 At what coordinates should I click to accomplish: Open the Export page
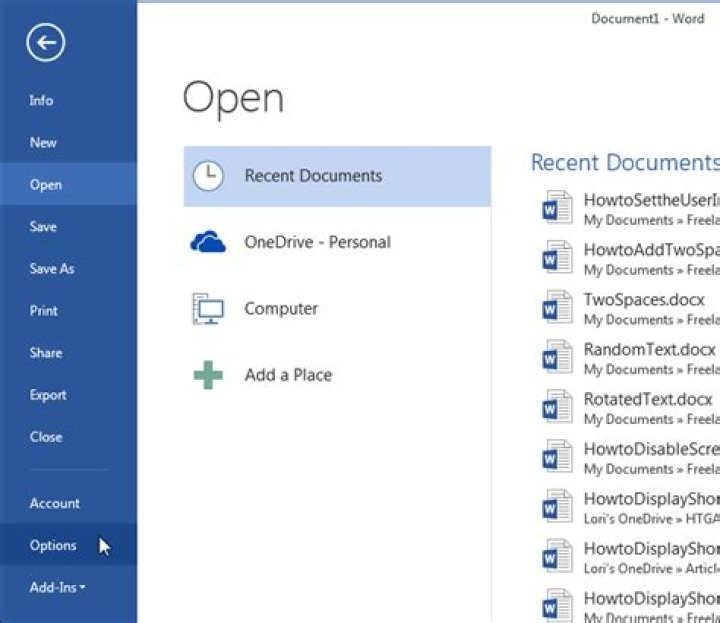68,395
